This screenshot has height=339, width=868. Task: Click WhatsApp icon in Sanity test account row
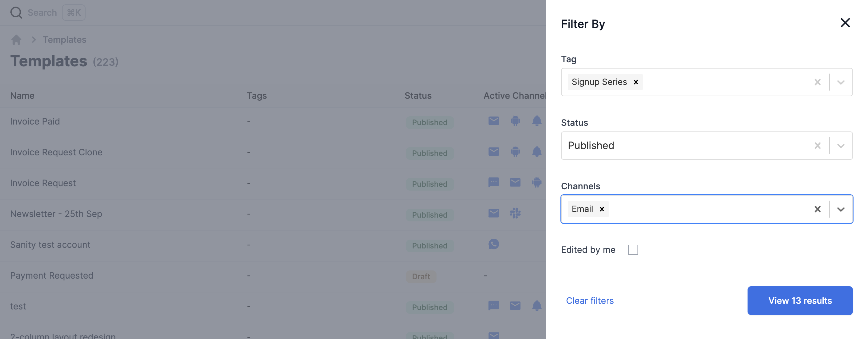pos(493,244)
